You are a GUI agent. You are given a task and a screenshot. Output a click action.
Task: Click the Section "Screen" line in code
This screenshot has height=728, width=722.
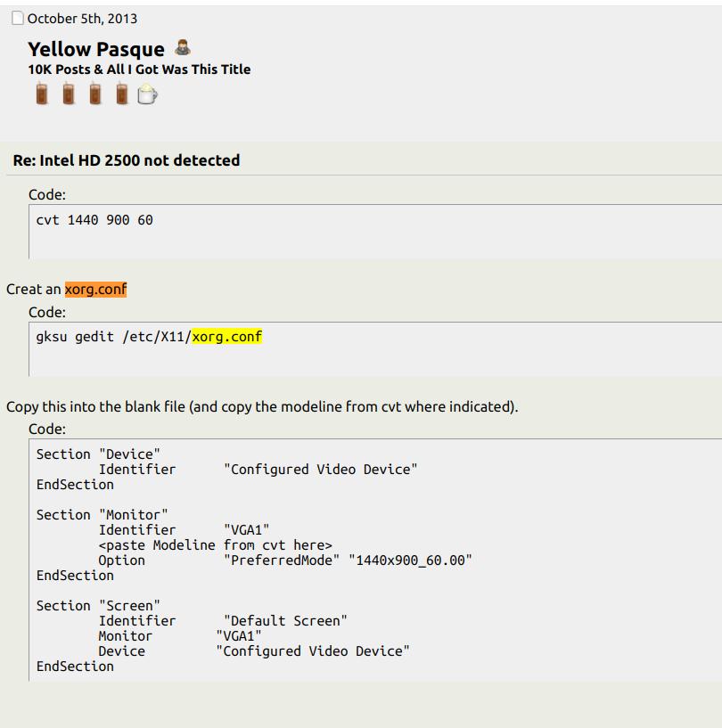pyautogui.click(x=98, y=606)
